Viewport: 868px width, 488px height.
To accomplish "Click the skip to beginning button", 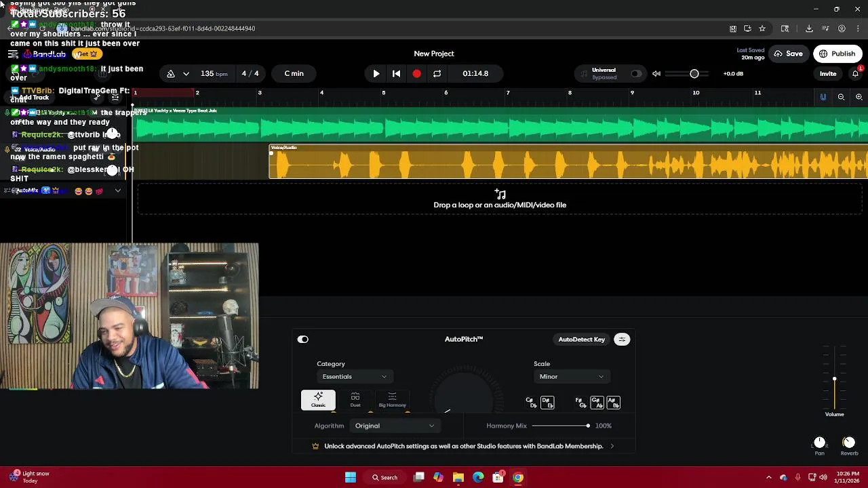I will [x=397, y=73].
